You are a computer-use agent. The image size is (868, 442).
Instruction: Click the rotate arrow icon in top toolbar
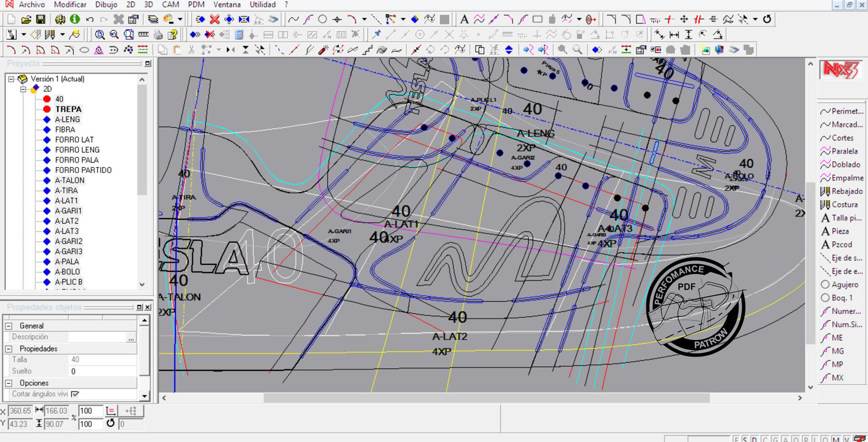(767, 19)
